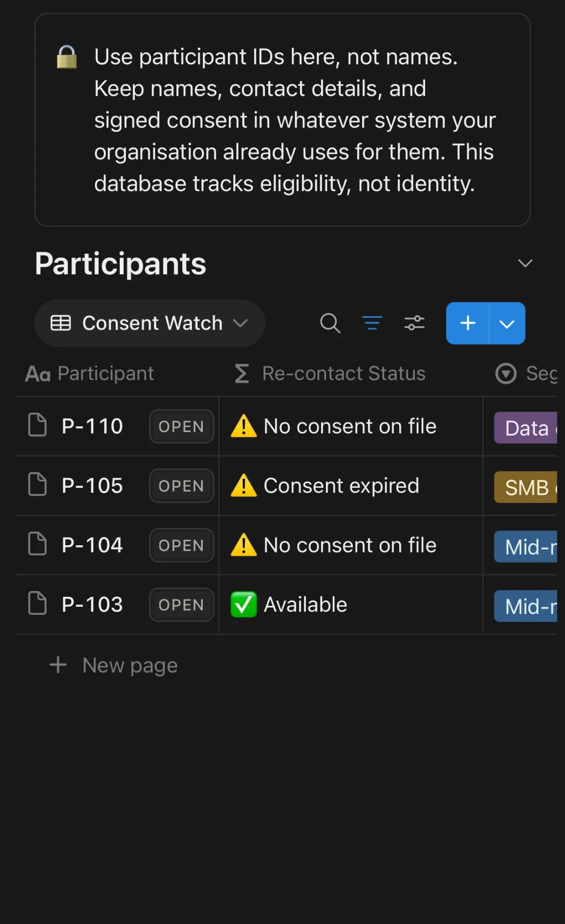Click the purple Data segment tag

526,428
